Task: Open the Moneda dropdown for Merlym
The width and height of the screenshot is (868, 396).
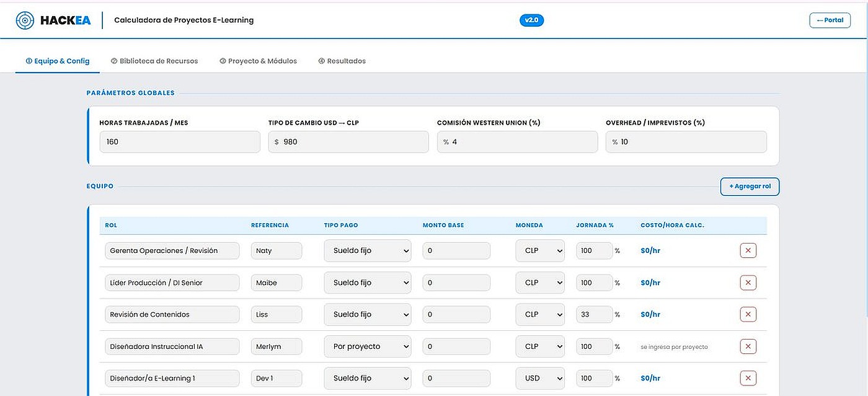Action: coord(540,346)
